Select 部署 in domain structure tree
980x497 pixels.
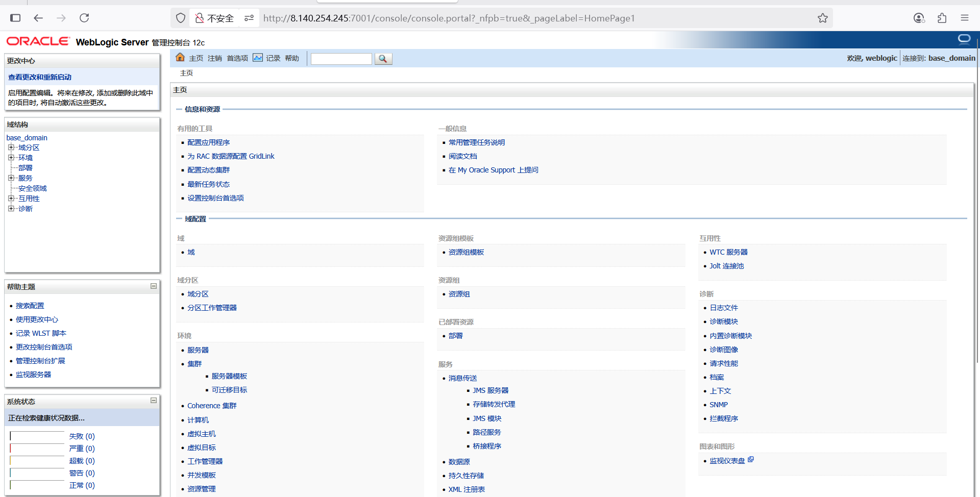coord(26,168)
